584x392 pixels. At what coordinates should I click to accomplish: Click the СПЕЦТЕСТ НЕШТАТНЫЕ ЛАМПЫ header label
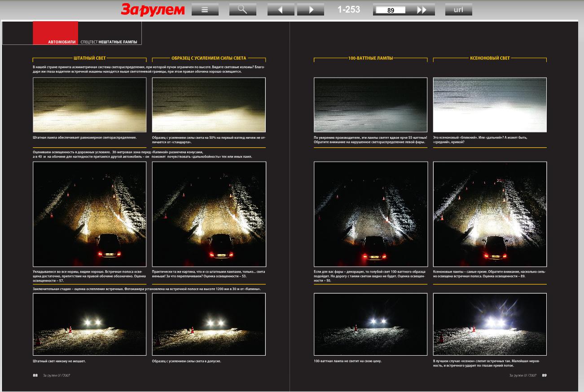coord(108,42)
